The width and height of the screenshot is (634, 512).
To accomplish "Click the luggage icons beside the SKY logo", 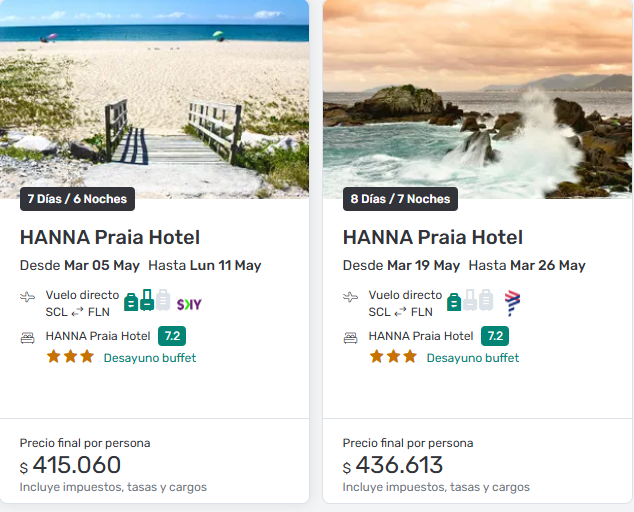I will (147, 300).
